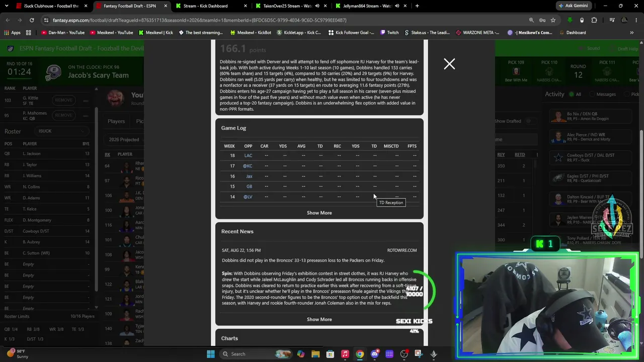Open the password key icon in the address bar
This screenshot has height=362, width=644.
coord(542,20)
